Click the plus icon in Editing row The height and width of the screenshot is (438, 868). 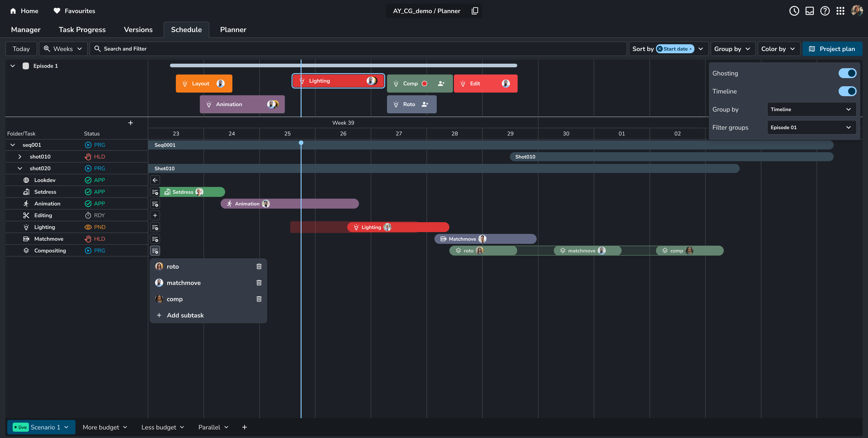tap(155, 215)
